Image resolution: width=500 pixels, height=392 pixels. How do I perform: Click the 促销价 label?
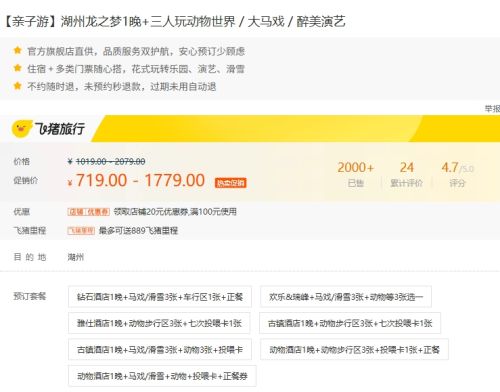click(x=26, y=180)
